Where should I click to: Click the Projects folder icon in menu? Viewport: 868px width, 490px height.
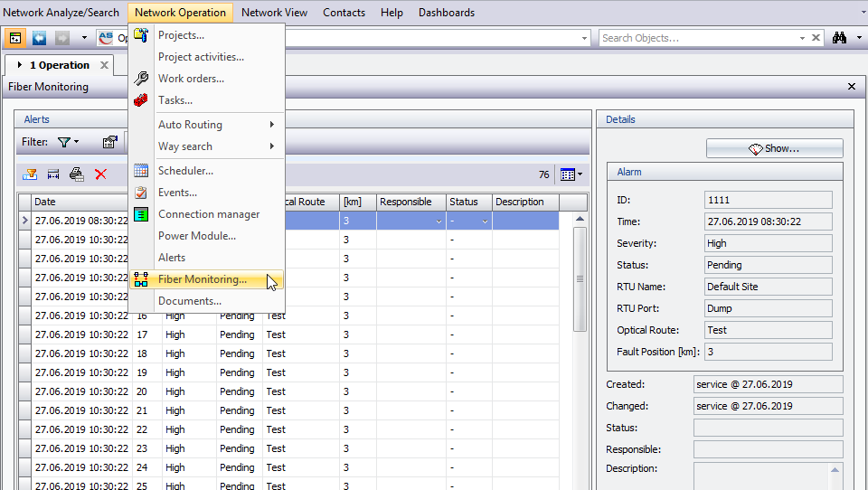(x=141, y=35)
